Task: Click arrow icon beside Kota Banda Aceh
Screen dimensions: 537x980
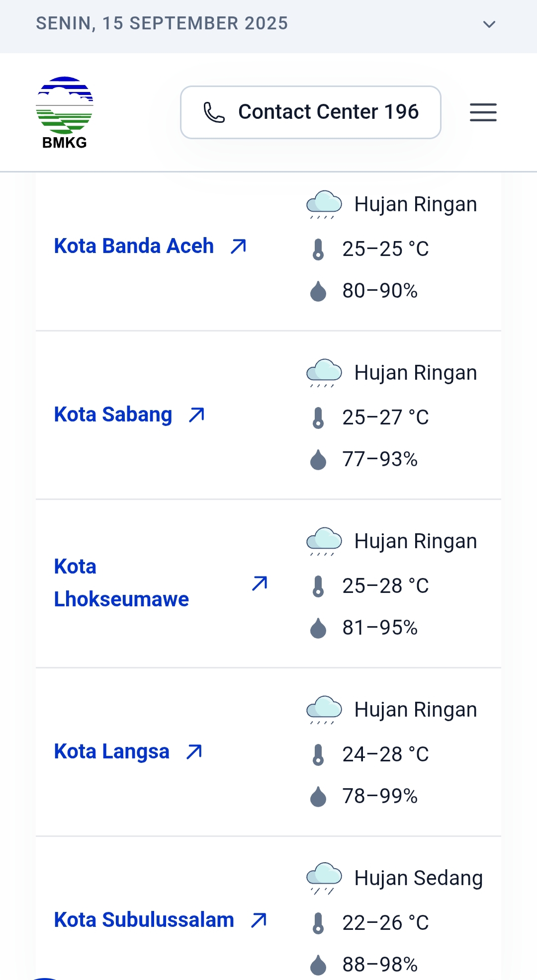Action: [x=239, y=246]
